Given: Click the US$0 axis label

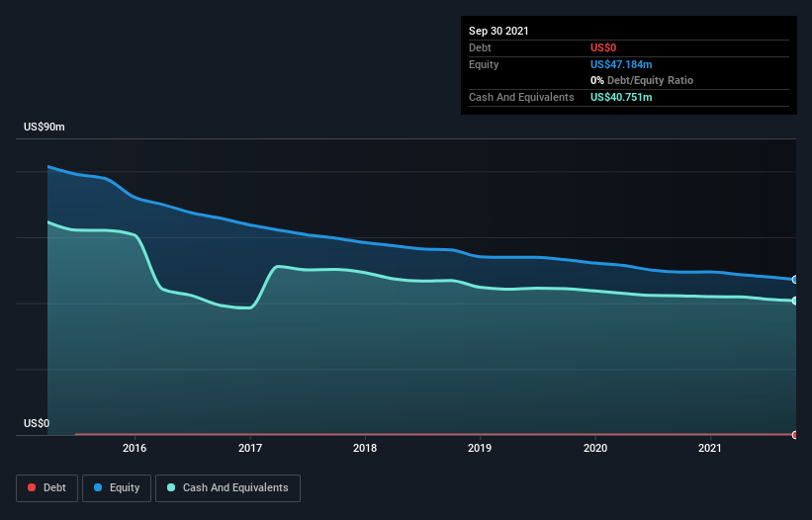Looking at the screenshot, I should [x=37, y=423].
